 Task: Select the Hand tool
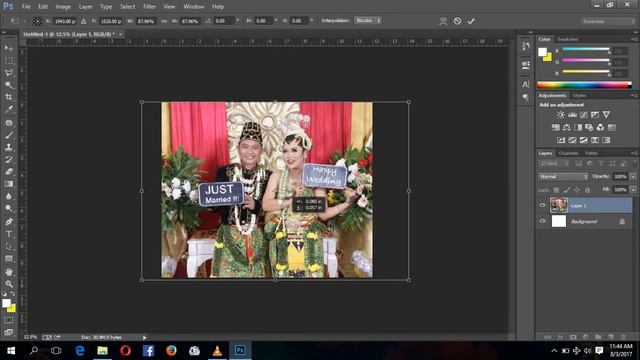[9, 272]
